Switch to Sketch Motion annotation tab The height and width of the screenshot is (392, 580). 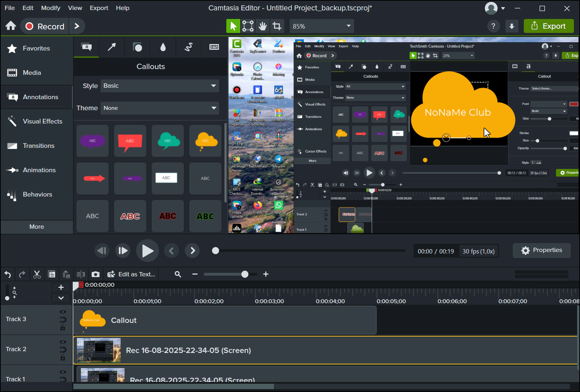[188, 47]
